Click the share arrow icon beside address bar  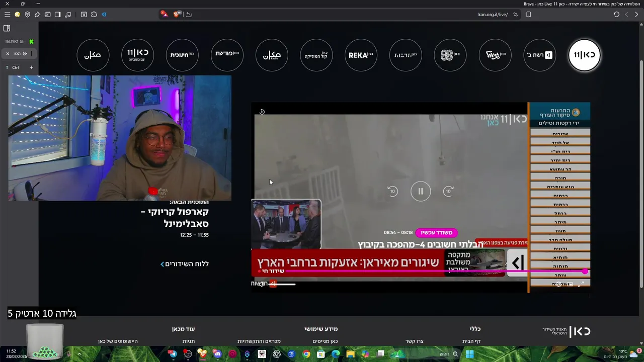click(189, 15)
